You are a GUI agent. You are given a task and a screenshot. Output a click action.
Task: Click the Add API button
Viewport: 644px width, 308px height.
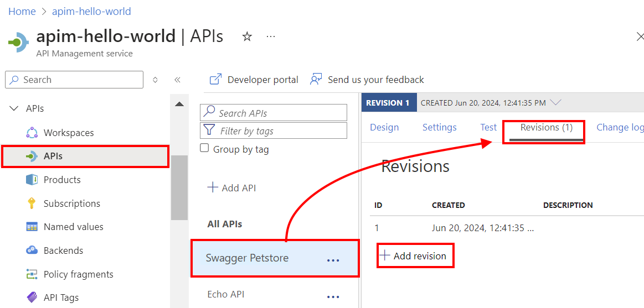(232, 188)
